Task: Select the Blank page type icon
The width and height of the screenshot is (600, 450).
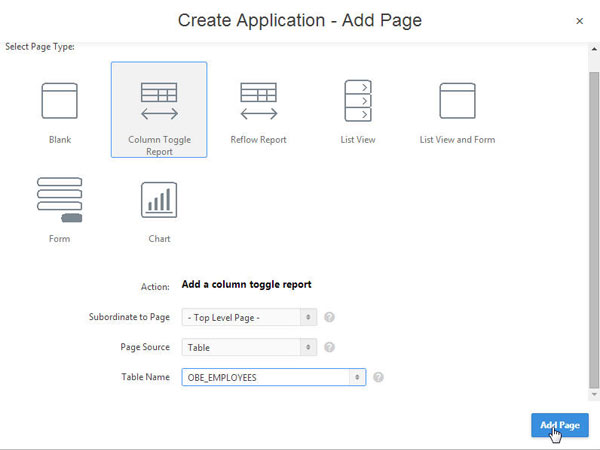Action: click(x=60, y=101)
